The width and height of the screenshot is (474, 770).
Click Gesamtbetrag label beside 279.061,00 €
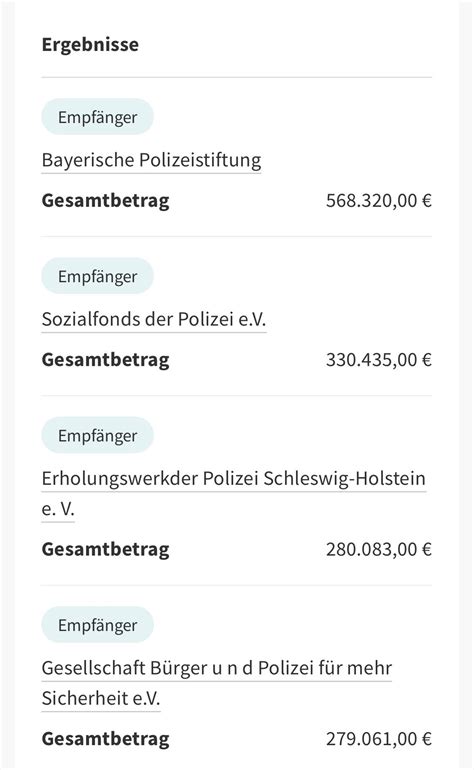[x=106, y=740]
